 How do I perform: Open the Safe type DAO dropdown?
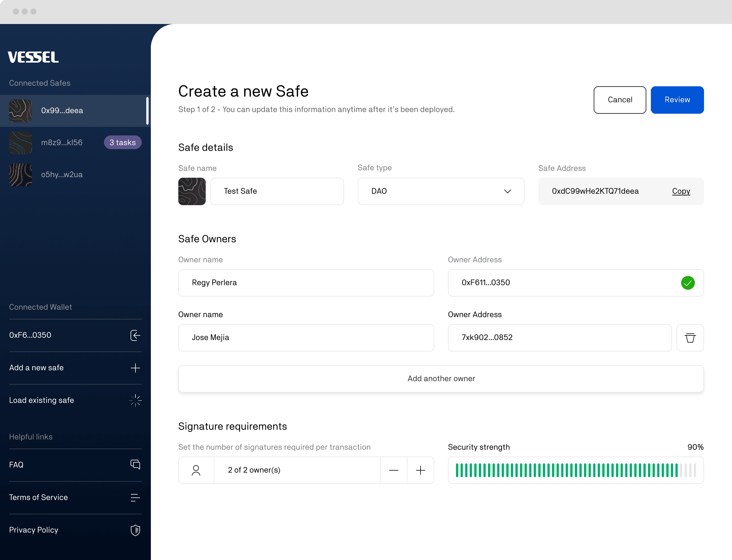point(507,191)
